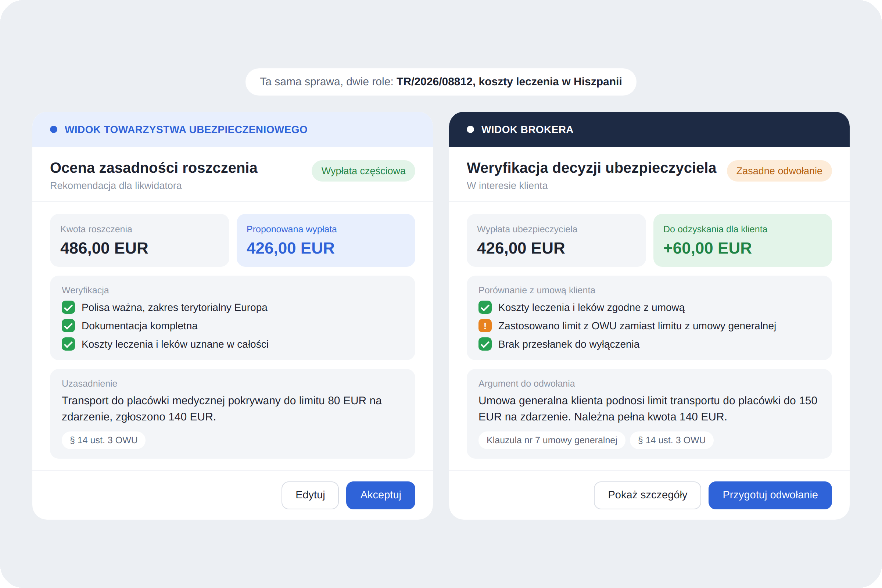Click § 14 ust. 3 OWU tag under Uzasadnienie
Image resolution: width=882 pixels, height=588 pixels.
tap(104, 440)
